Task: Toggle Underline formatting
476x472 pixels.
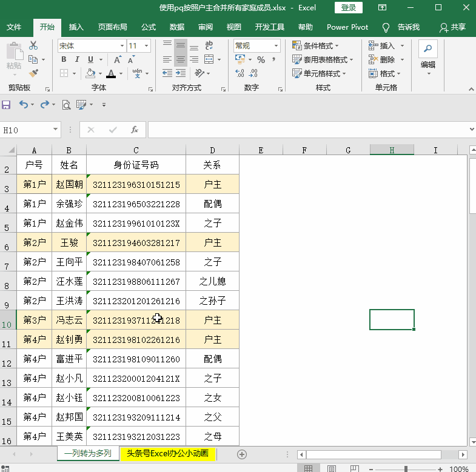Action: click(90, 59)
